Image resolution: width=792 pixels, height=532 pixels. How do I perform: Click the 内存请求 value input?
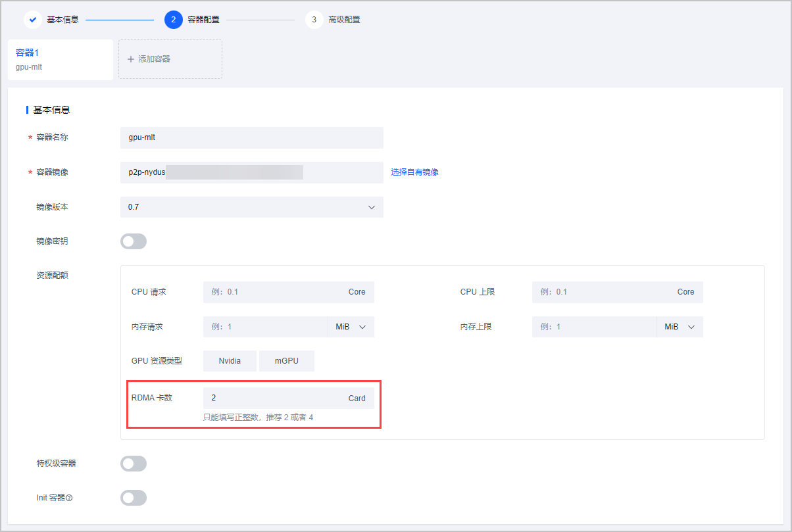(x=265, y=327)
